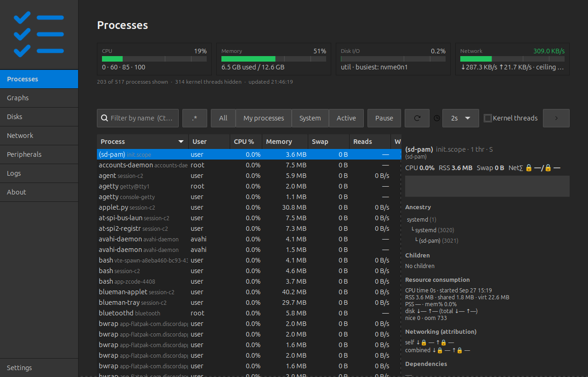
Task: Click the Memory usage bar
Action: pos(274,59)
